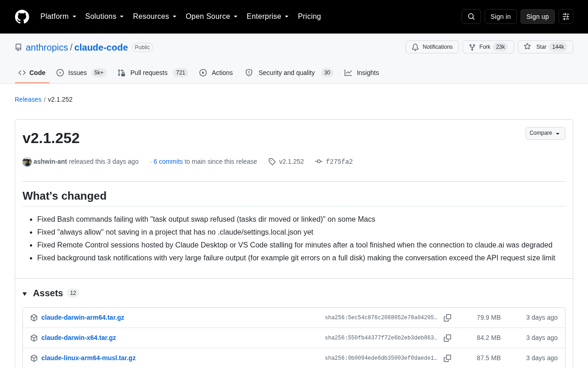The height and width of the screenshot is (368, 588).
Task: Expand the Resources menu
Action: [155, 17]
